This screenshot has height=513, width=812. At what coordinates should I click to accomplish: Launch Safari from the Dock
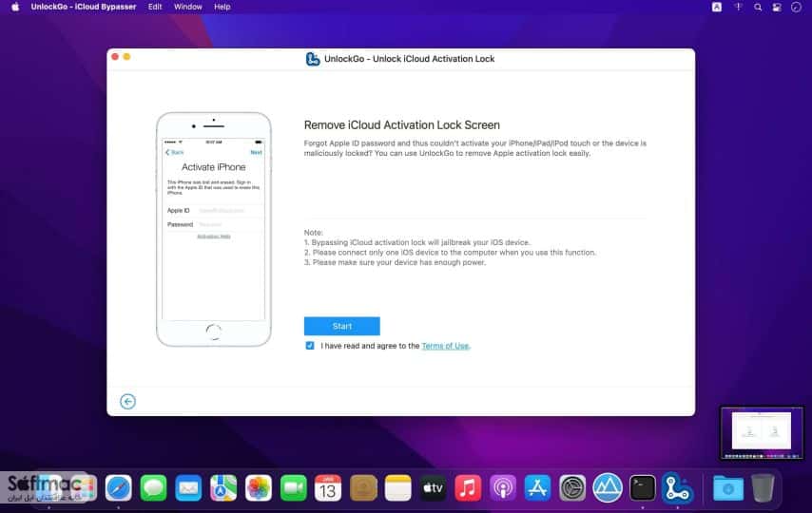click(x=119, y=487)
